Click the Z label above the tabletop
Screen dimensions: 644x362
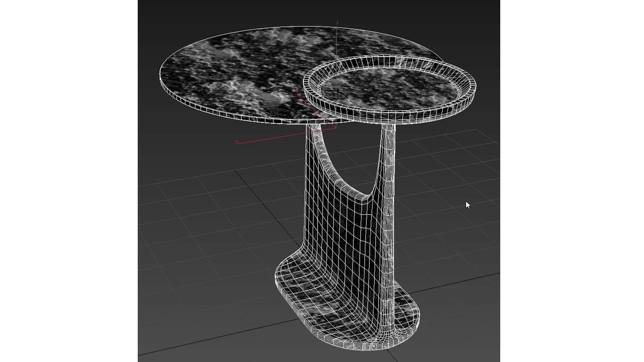[x=337, y=23]
